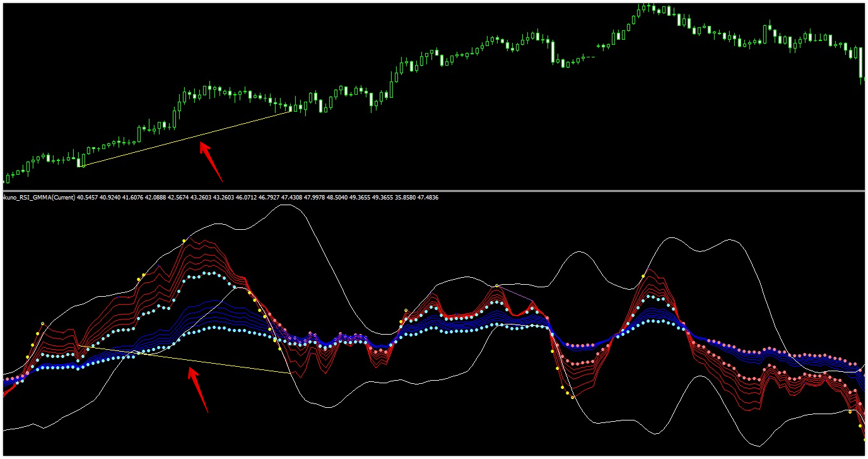Click the separator between chart and indicator
The image size is (868, 459).
pyautogui.click(x=434, y=190)
